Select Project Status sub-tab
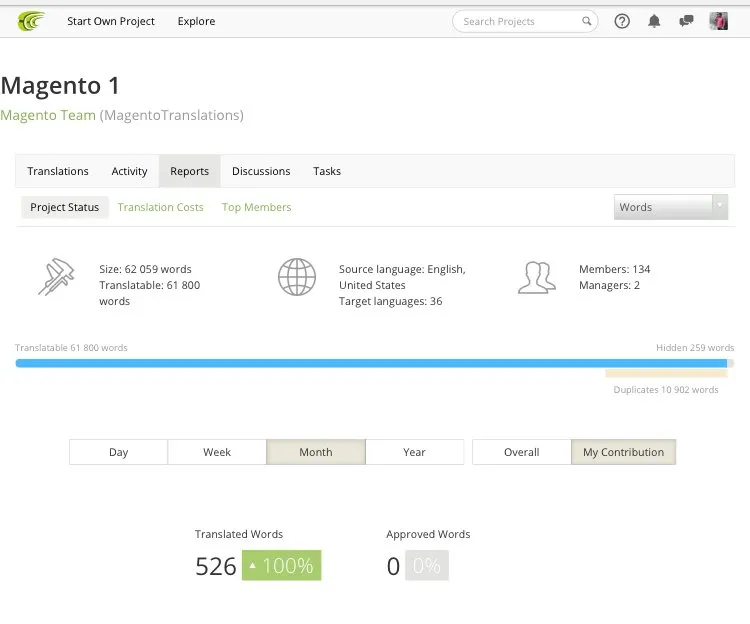The image size is (750, 624). (x=65, y=207)
